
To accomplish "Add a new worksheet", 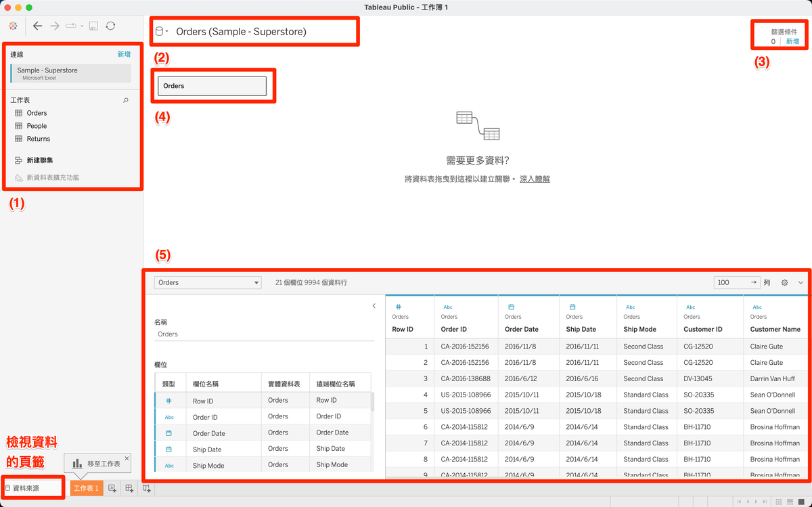I will 112,488.
